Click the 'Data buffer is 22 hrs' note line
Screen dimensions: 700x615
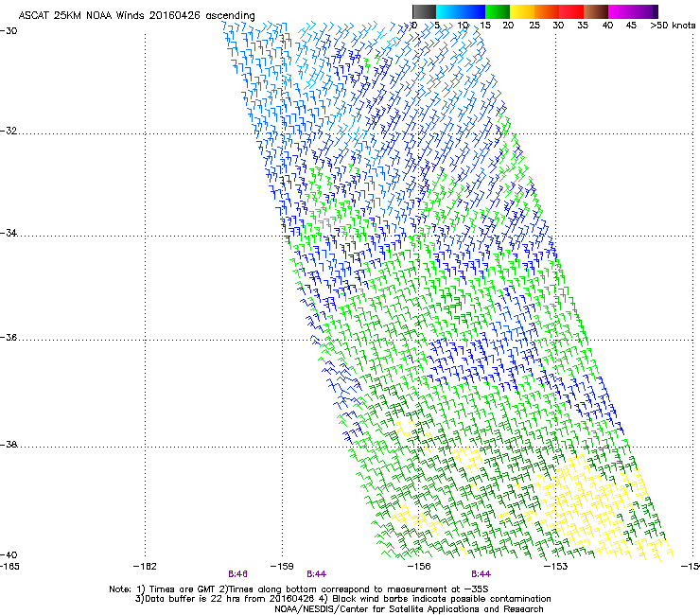342,599
